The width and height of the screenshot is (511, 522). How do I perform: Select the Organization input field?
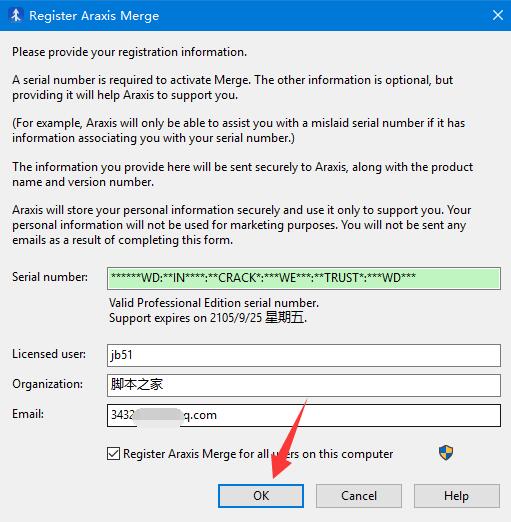(304, 385)
